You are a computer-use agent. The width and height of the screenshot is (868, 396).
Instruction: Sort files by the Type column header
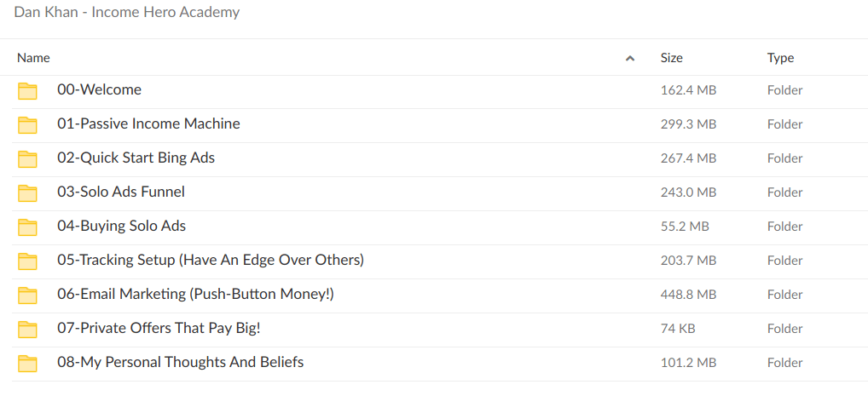tap(780, 58)
